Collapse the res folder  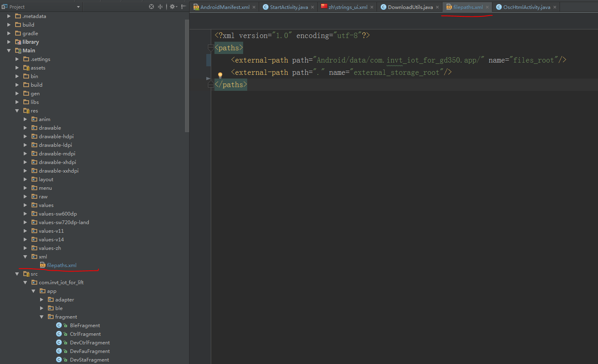pos(17,110)
